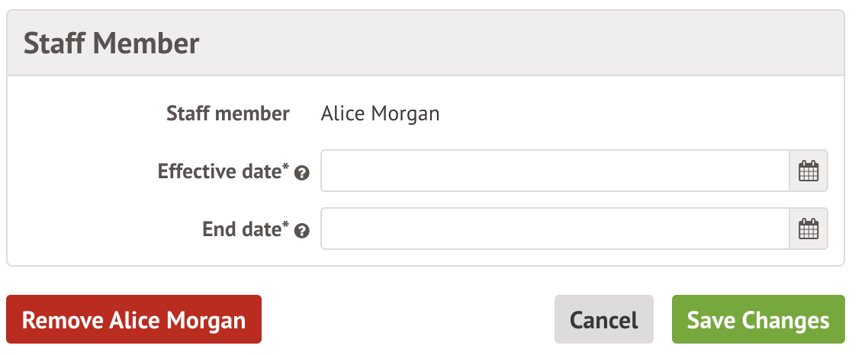Click the 'End date' field label
The height and width of the screenshot is (355, 868).
pyautogui.click(x=241, y=229)
